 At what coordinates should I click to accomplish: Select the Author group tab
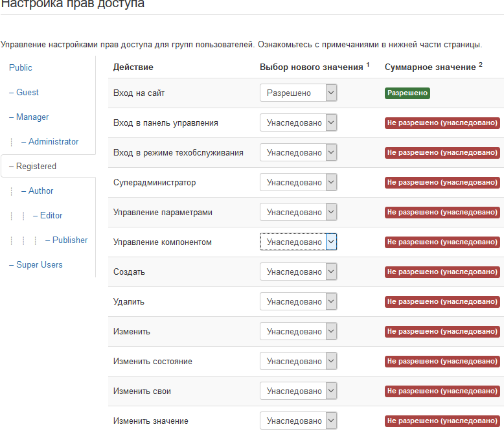41,191
